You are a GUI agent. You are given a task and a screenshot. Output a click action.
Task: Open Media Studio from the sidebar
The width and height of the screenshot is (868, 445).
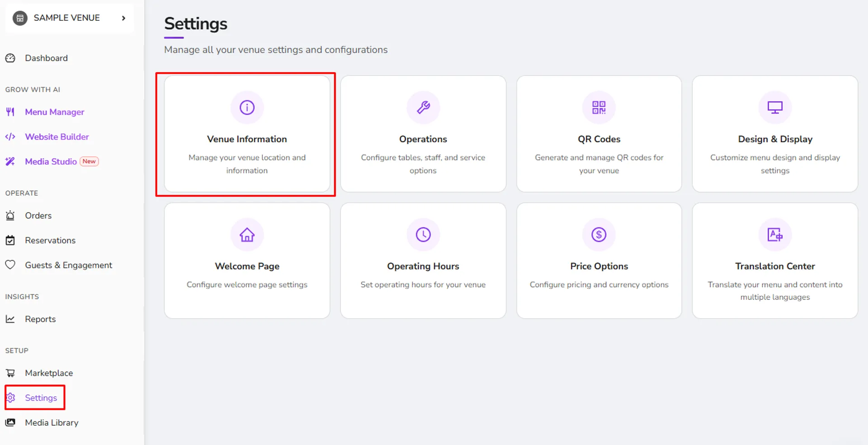[51, 162]
